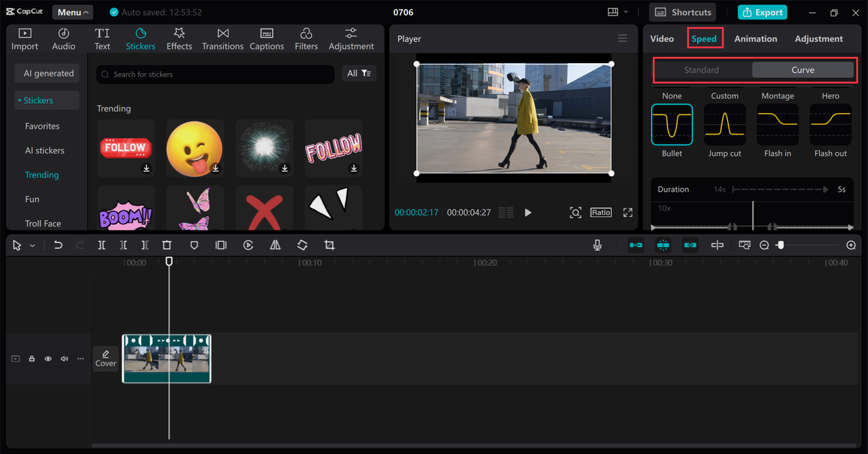Hide the main video track
Screen dimensions: 868x454
coord(48,359)
